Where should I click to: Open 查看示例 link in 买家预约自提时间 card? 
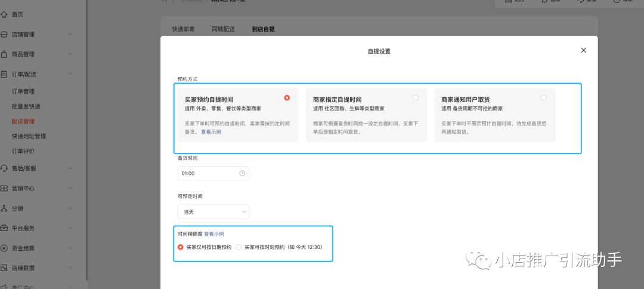click(x=211, y=132)
